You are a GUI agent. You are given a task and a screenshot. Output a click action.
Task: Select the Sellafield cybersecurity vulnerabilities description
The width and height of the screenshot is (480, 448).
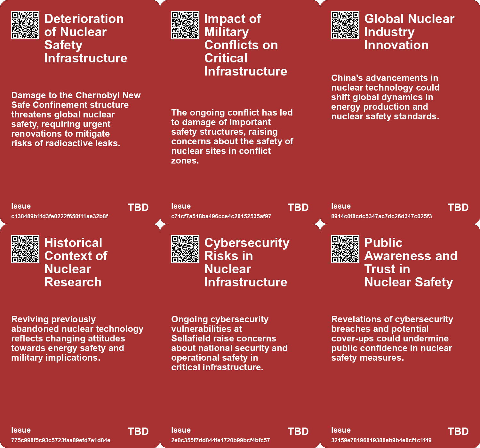[x=229, y=343]
